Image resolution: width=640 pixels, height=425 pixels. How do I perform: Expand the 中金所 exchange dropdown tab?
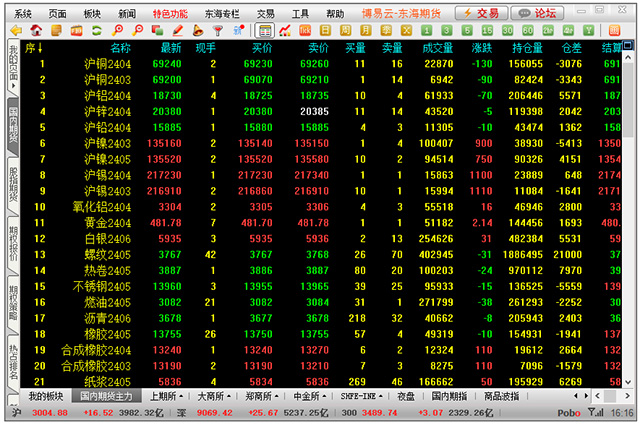click(x=310, y=396)
